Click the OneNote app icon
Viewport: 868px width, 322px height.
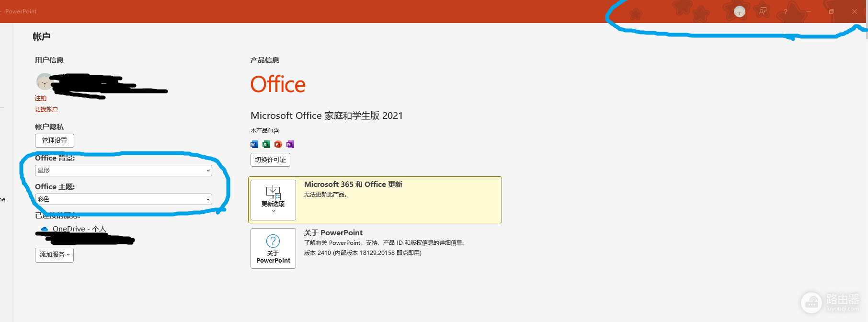coord(290,144)
